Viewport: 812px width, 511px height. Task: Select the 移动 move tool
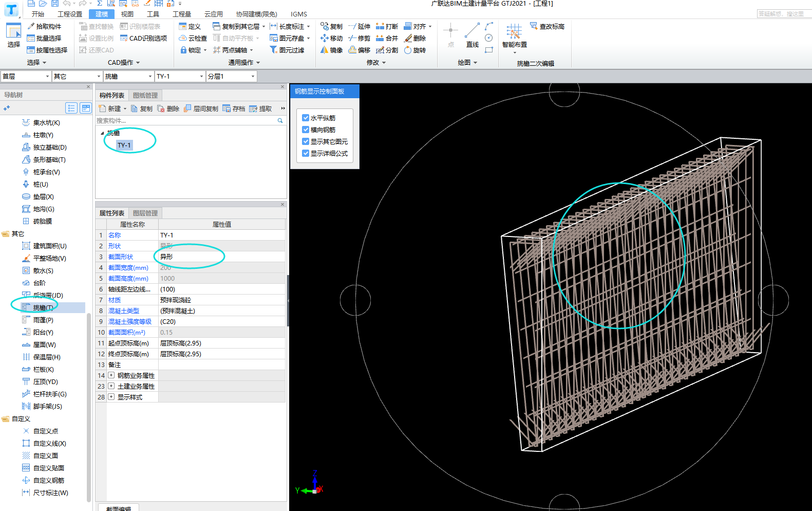[x=331, y=38]
